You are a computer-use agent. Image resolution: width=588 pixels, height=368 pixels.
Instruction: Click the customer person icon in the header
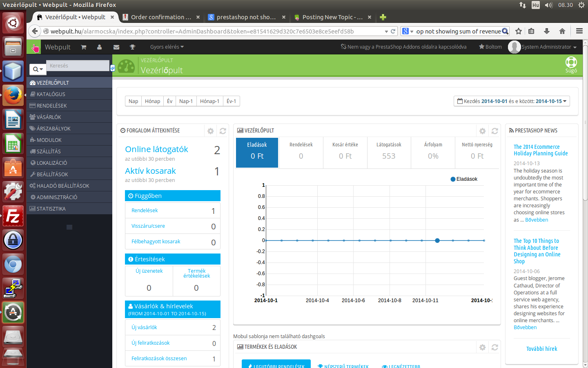[x=99, y=47]
